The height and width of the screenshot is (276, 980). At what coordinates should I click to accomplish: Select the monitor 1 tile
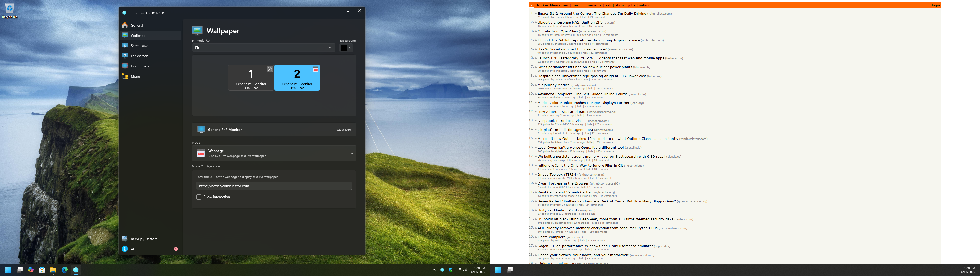click(251, 78)
